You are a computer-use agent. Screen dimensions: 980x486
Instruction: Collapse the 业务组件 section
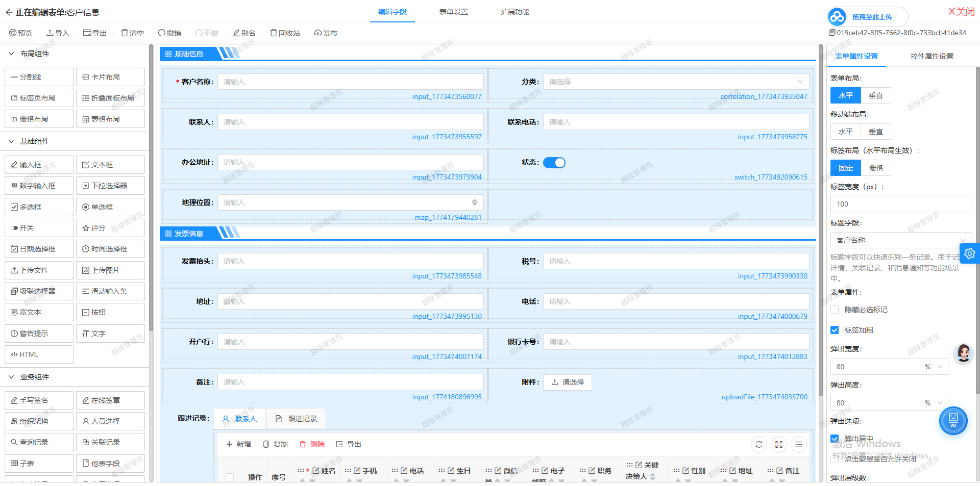point(11,377)
